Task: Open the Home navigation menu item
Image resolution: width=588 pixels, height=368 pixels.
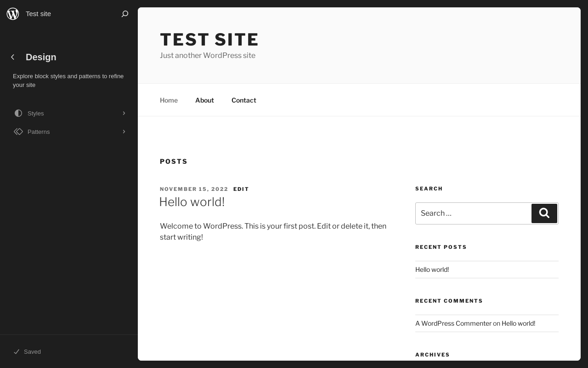Action: coord(169,100)
